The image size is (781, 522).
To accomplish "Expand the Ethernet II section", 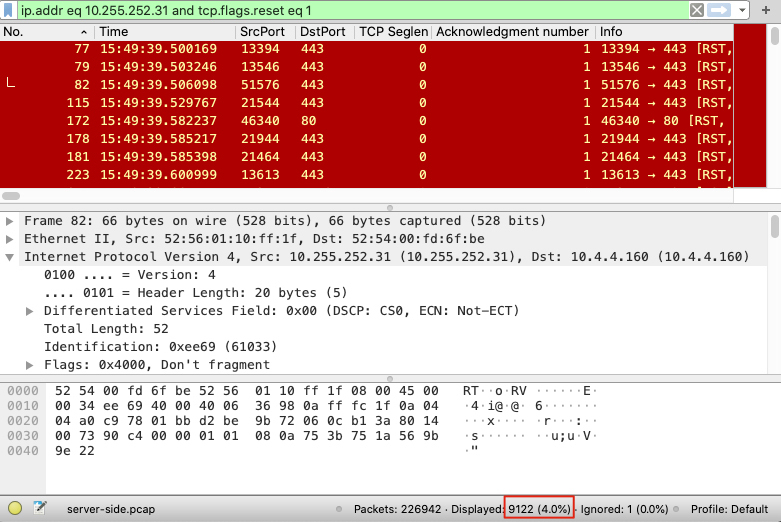I will click(x=10, y=239).
